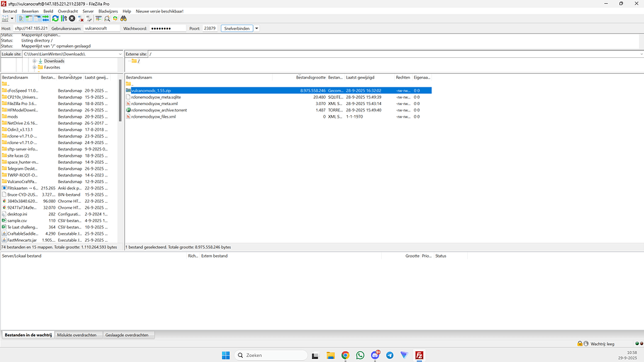644x362 pixels.
Task: Toggle the message log display
Action: click(x=21, y=18)
